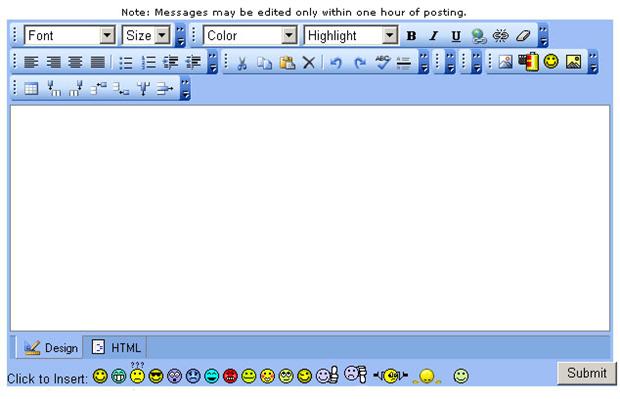Justify the text fully
Image resolution: width=620 pixels, height=399 pixels.
(98, 62)
